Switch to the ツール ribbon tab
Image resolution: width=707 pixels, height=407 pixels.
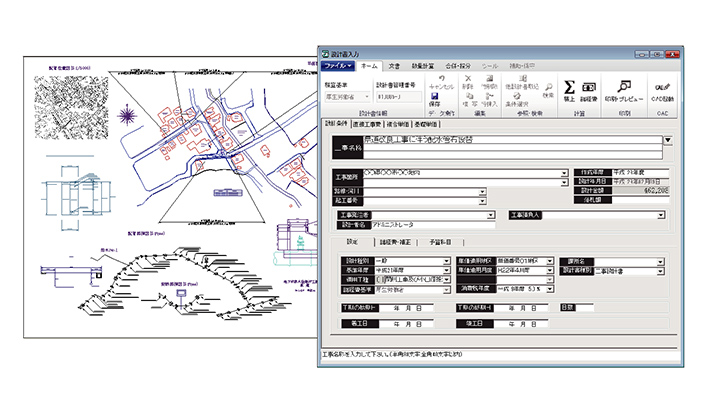pos(490,66)
